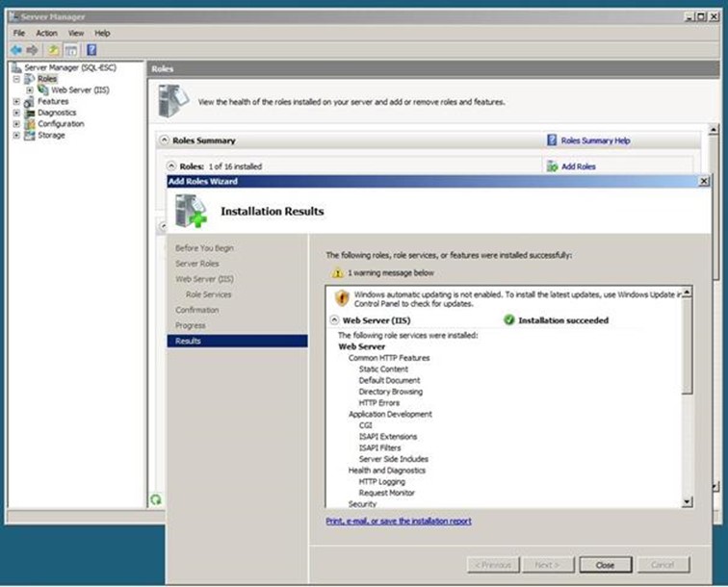Viewport: 728px width, 587px height.
Task: Expand the Features tree node
Action: tap(16, 101)
